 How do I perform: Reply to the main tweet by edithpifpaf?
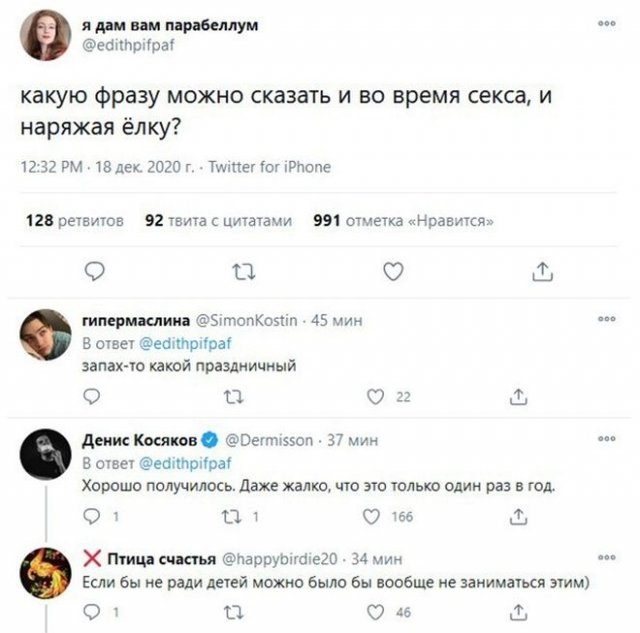92,270
